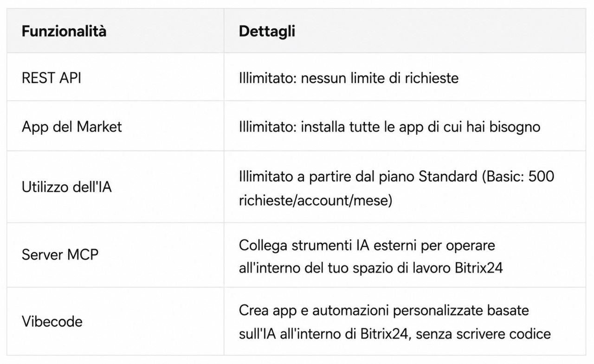This screenshot has width=594, height=364.
Task: Click the Funzionalità column header
Action: (x=64, y=31)
